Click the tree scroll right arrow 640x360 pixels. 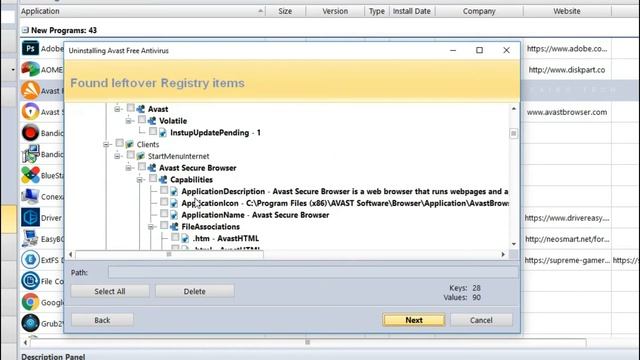pos(503,254)
